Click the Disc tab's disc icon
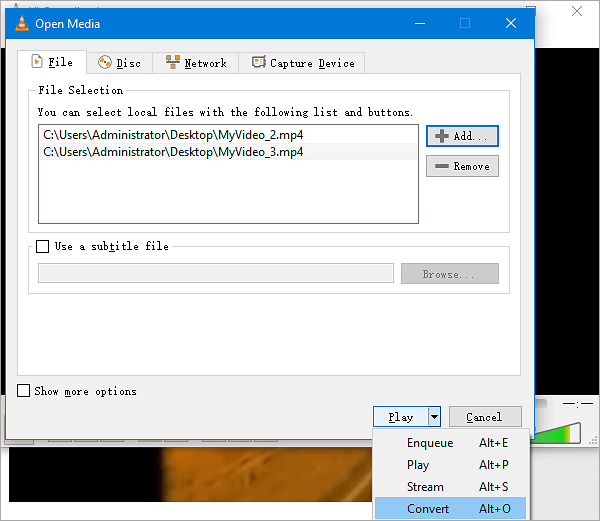 tap(105, 63)
